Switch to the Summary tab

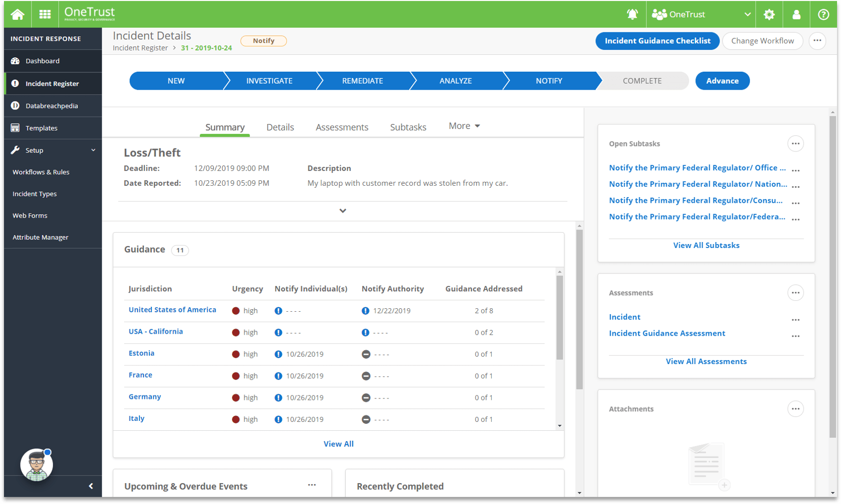point(225,127)
